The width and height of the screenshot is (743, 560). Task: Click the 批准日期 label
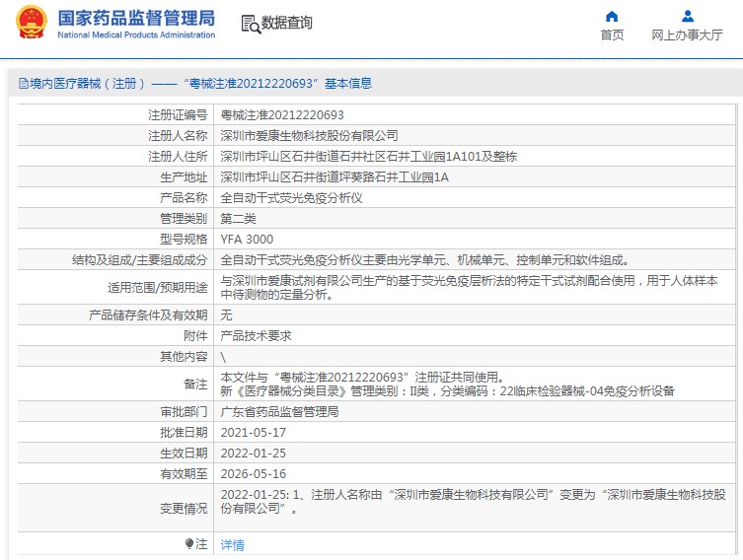point(184,433)
